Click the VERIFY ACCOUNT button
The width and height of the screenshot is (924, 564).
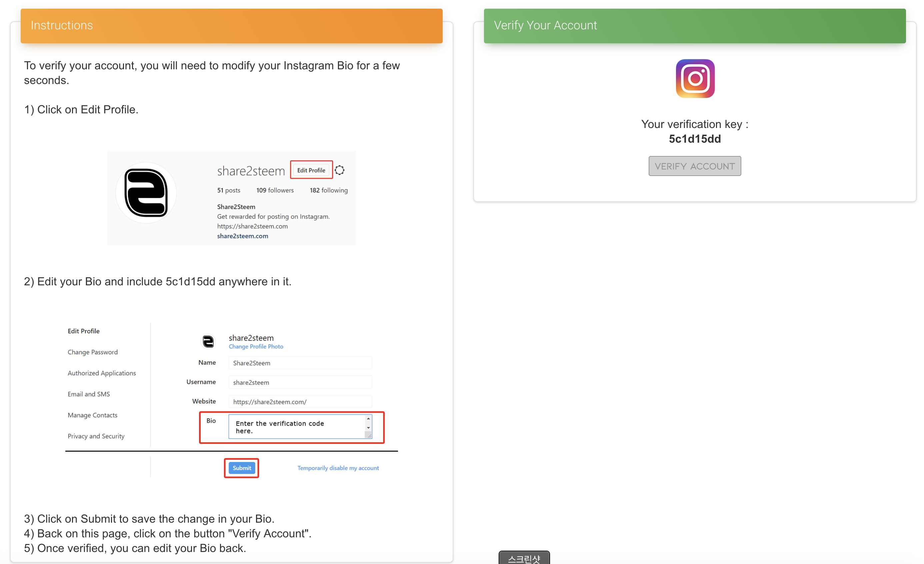click(695, 166)
